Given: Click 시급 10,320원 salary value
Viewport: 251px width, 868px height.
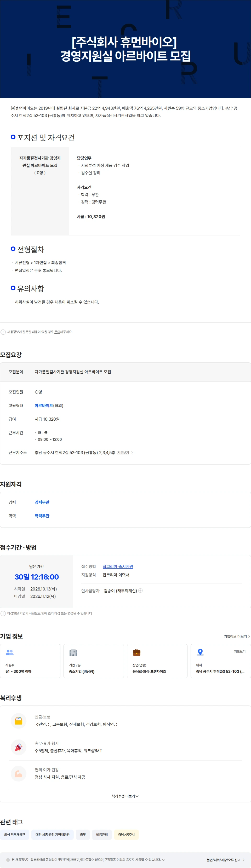Looking at the screenshot, I should (x=47, y=419).
